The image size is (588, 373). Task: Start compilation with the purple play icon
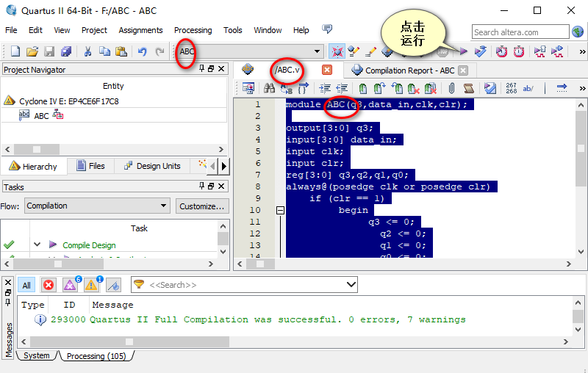pos(464,51)
